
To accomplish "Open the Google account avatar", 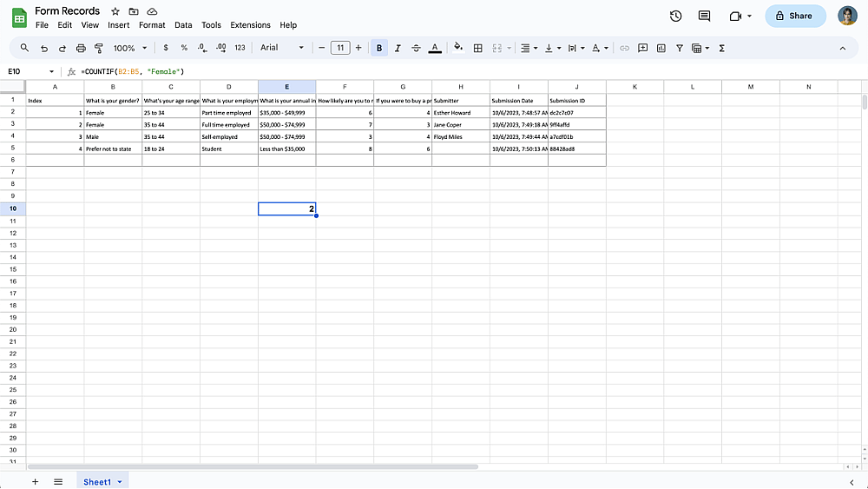I will [847, 16].
